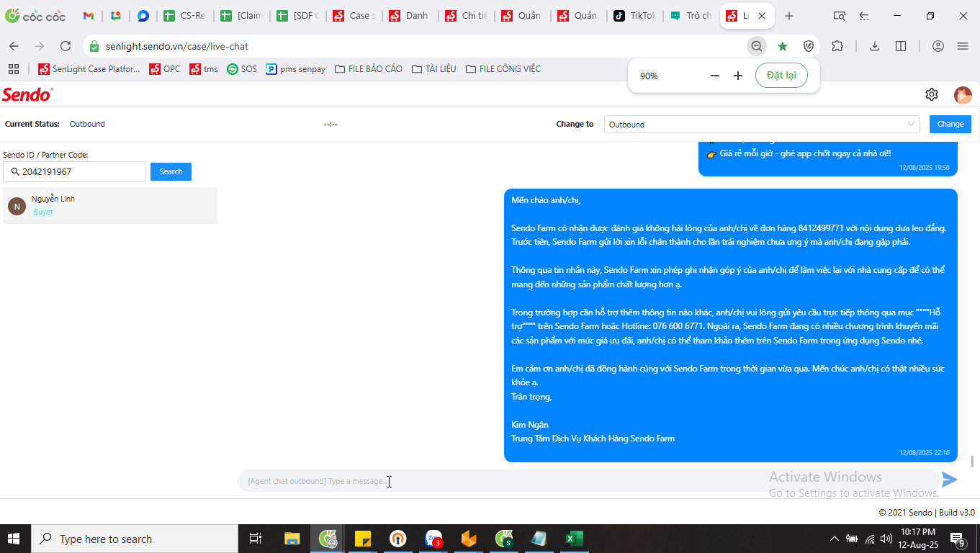Screen dimensions: 980x553
Task: Open the apps grid in bookmarks bar
Action: coord(13,69)
